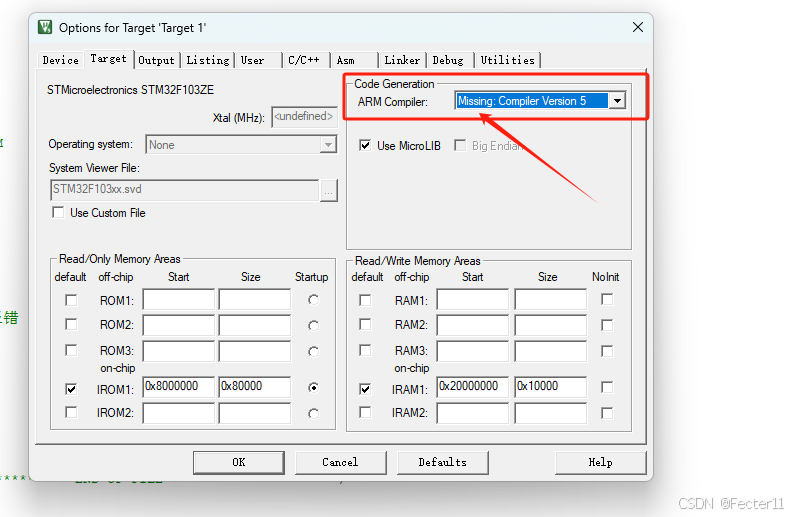
Task: Click the IRAM2 Size field
Action: (x=551, y=413)
